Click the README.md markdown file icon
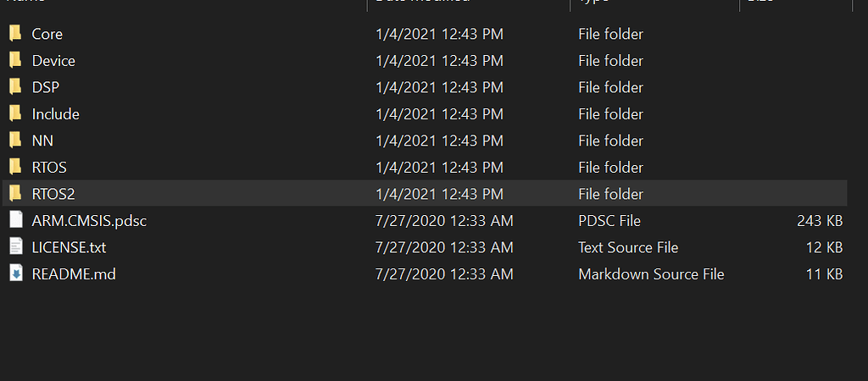The height and width of the screenshot is (381, 868). 16,273
